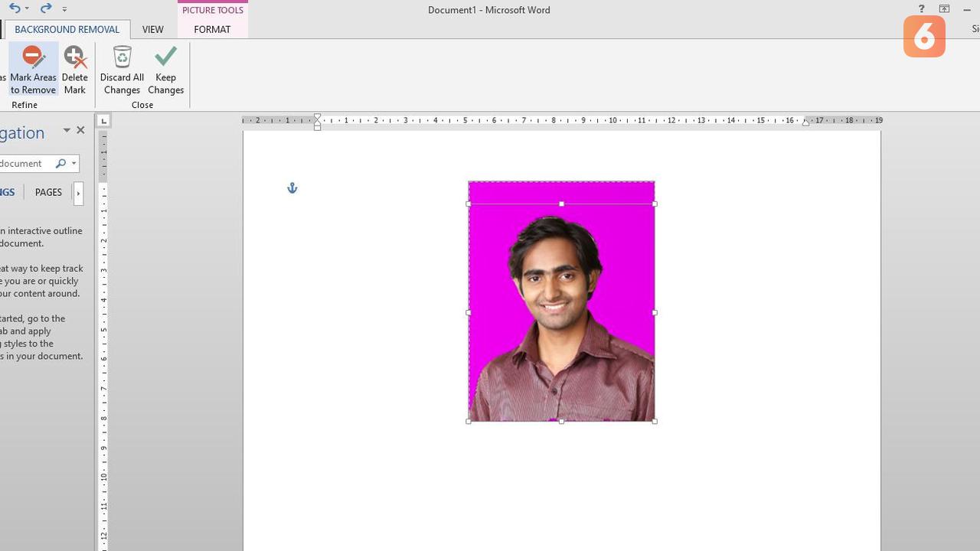Viewport: 980px width, 551px height.
Task: Open Word Help question mark
Action: click(x=921, y=9)
